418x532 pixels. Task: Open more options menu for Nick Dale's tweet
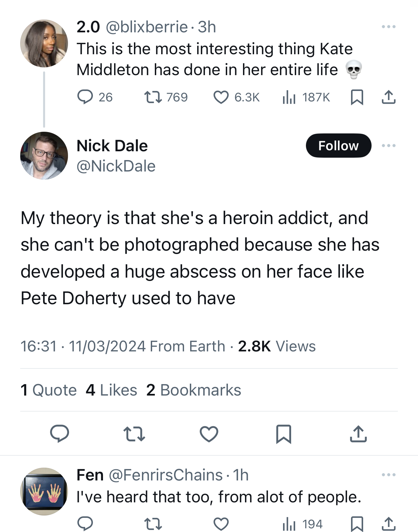pos(389,146)
